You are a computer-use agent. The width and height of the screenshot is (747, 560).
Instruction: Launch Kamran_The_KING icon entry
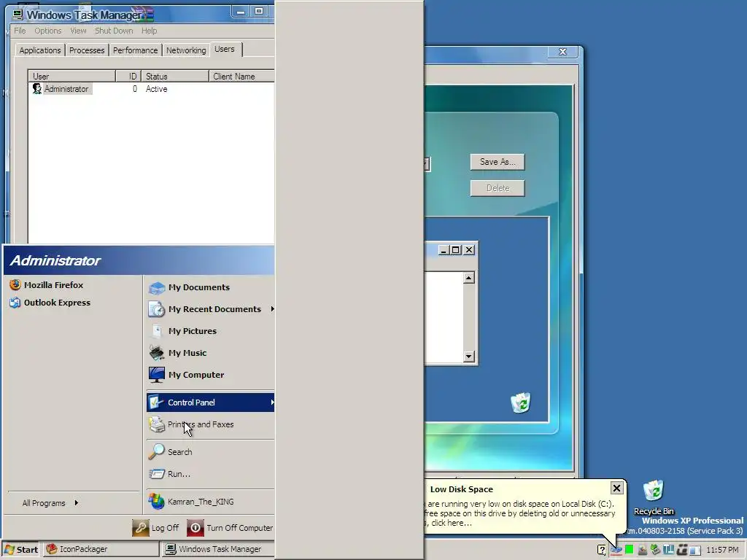[x=156, y=502]
